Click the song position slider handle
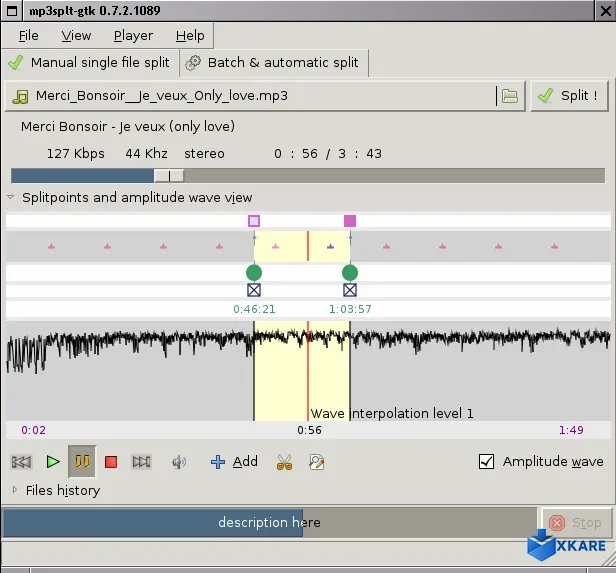 169,176
